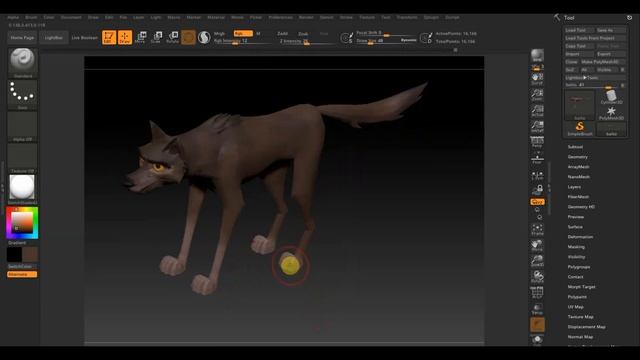This screenshot has height=360, width=640.
Task: Click the orange Ghost/Solo button
Action: 537,324
